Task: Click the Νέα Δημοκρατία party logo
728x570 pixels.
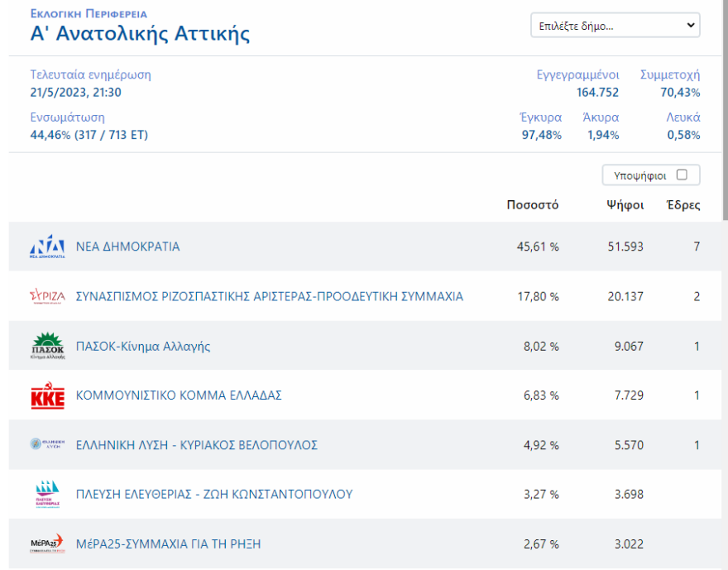Action: pos(46,247)
